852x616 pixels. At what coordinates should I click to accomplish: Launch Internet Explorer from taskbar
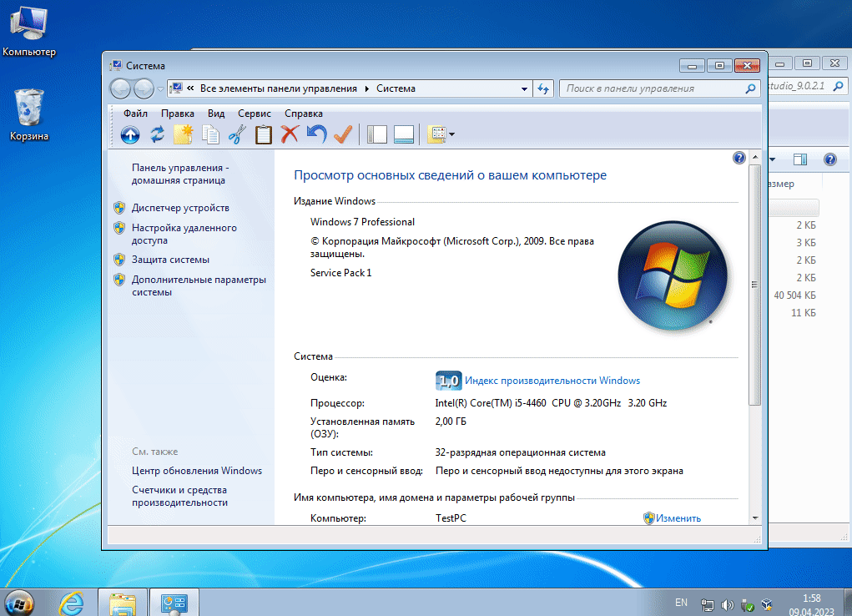click(x=71, y=603)
